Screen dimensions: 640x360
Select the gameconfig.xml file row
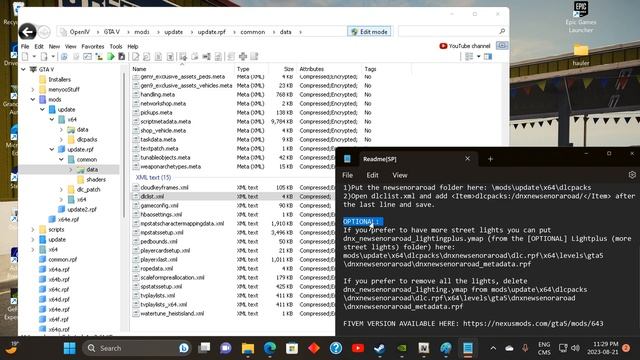tap(233, 205)
